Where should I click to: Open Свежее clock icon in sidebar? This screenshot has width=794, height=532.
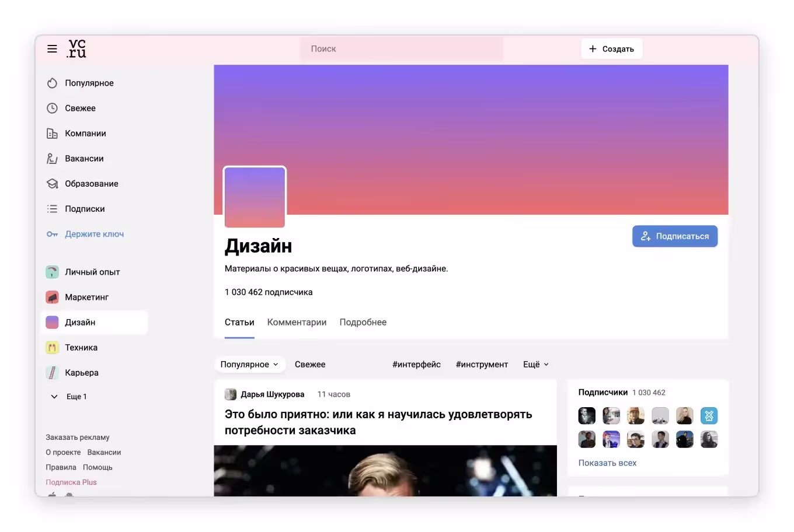click(x=52, y=108)
